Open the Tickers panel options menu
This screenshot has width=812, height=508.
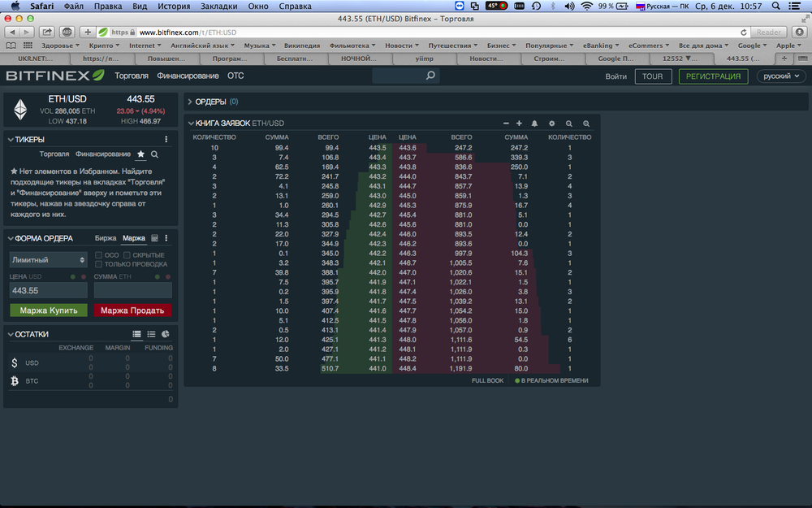point(166,140)
